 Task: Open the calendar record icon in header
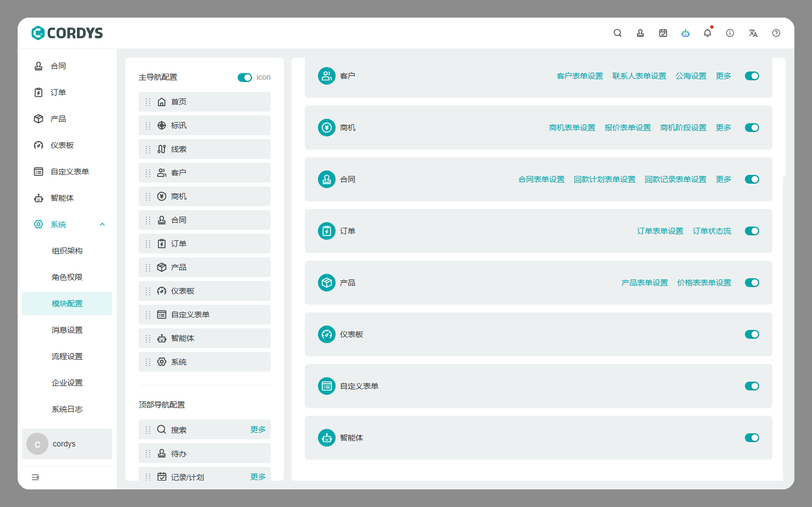tap(663, 33)
